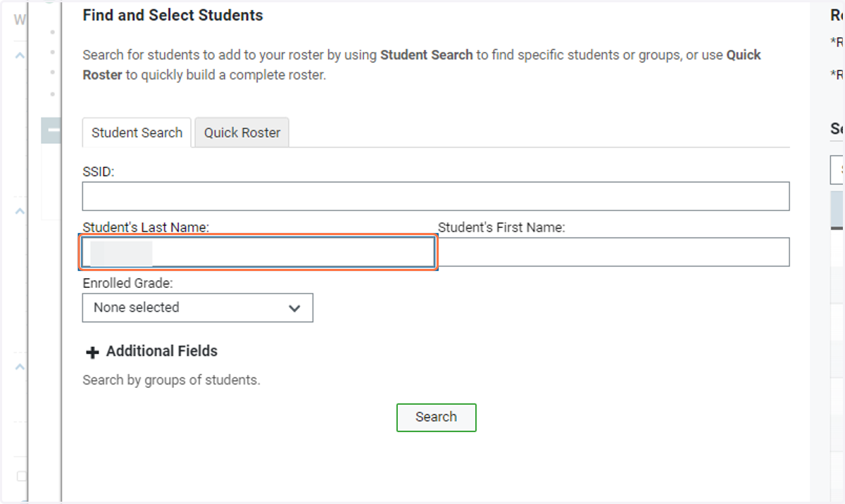Open the Enrolled Grade dropdown

pyautogui.click(x=198, y=308)
